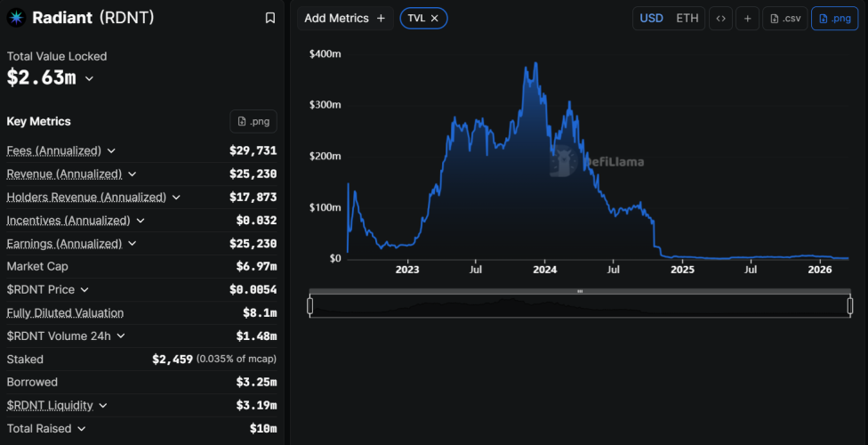
Task: Switch chart denomination to ETH
Action: (x=687, y=18)
